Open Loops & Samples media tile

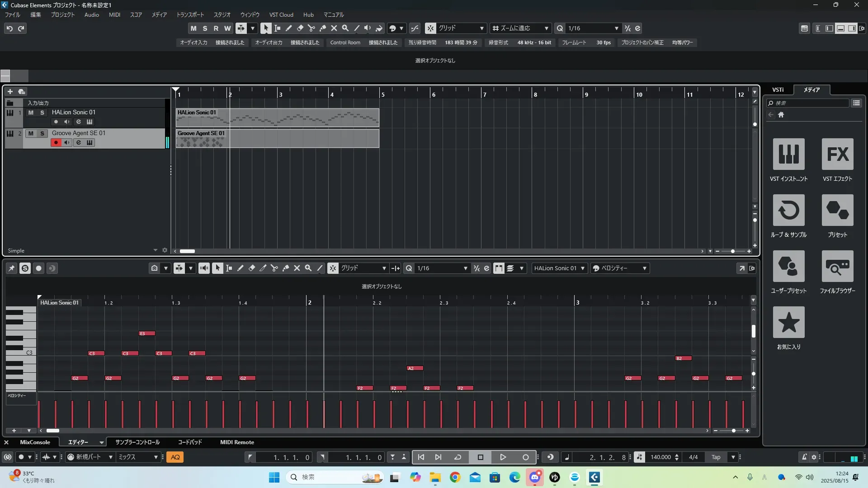(788, 210)
